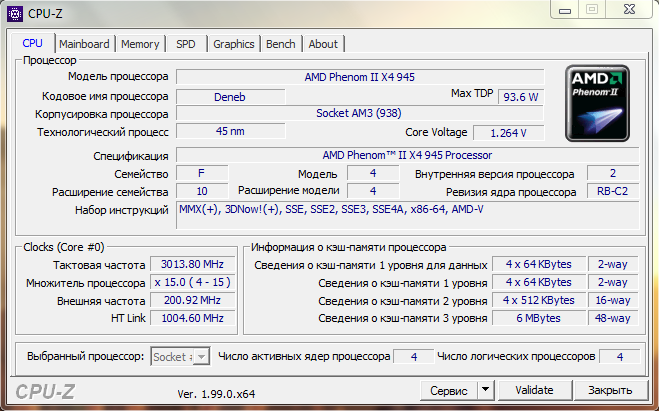
Task: Expand the Сервис dropdown arrow
Action: pos(485,390)
